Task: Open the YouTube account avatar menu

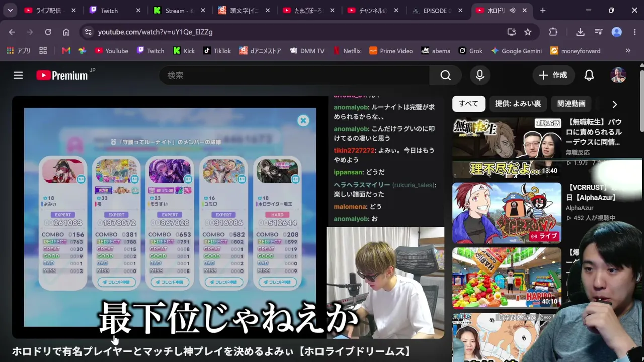Action: [618, 75]
